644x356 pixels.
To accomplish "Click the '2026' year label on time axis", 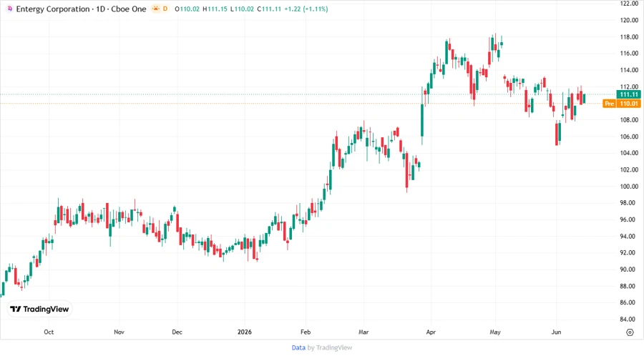I will pos(245,332).
